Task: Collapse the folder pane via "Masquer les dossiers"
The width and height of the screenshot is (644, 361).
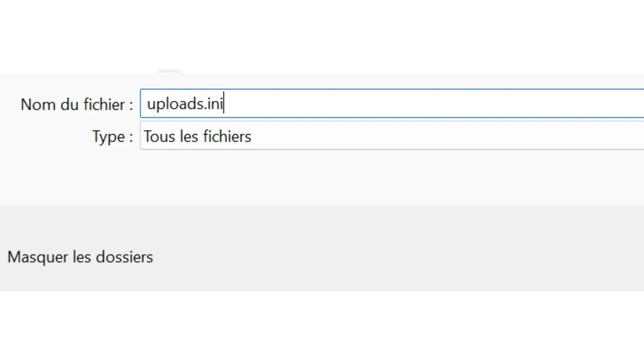Action: 80,257
